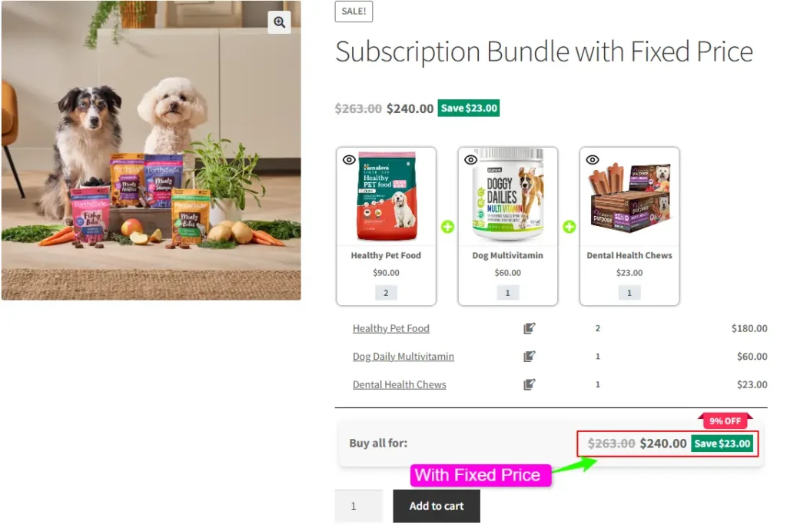
Task: Open the Healthy Pet Food product link
Action: point(390,328)
